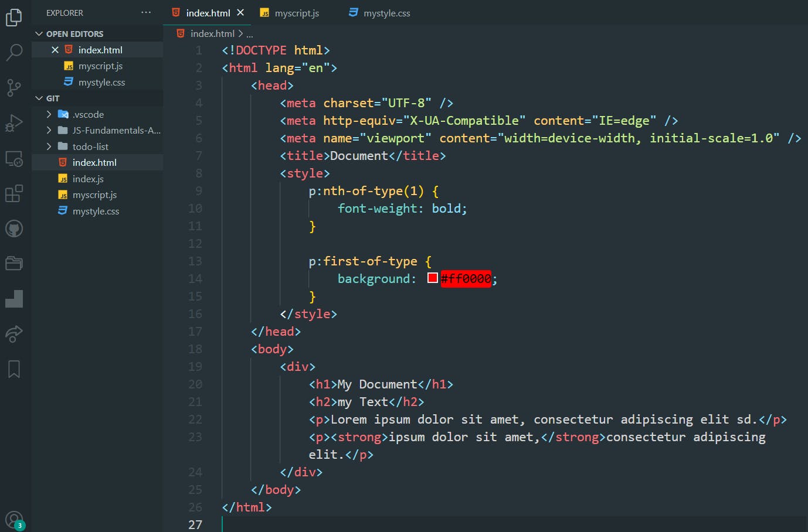Click the 'my Text' h2 content
Viewport: 808px width, 532px height.
[363, 402]
